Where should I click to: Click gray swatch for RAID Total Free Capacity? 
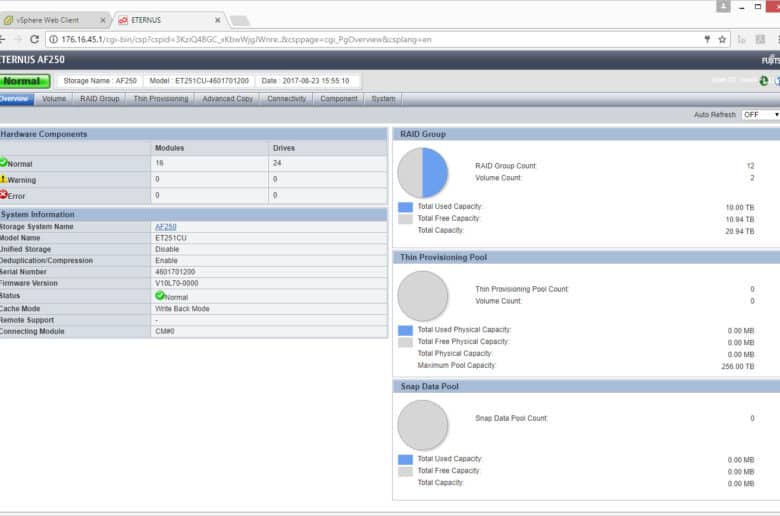[405, 219]
